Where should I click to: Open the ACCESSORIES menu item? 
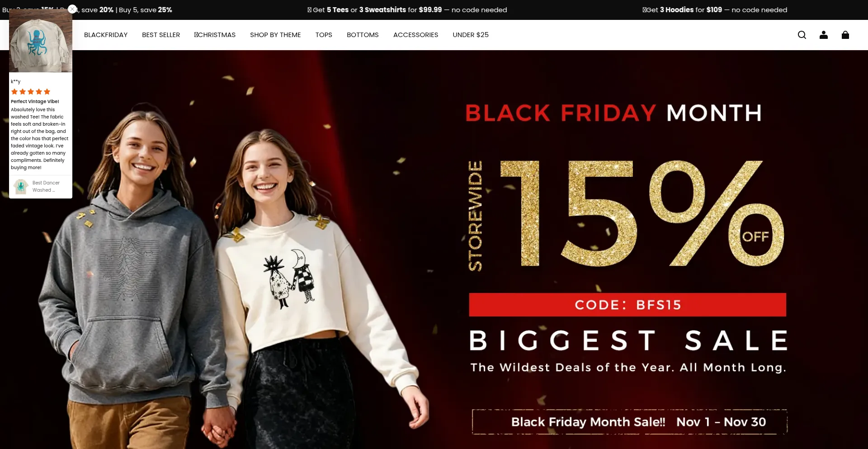click(415, 35)
